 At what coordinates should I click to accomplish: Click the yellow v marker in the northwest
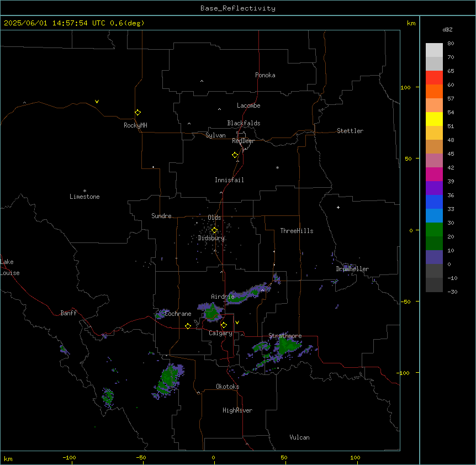pyautogui.click(x=97, y=102)
